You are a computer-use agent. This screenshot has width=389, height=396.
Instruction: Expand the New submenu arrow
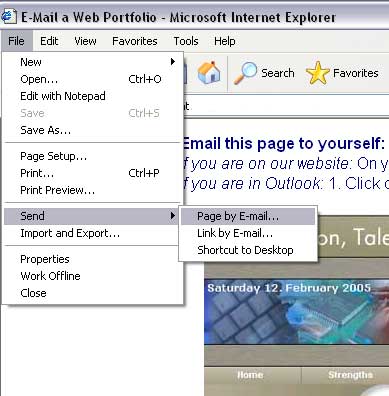(173, 62)
